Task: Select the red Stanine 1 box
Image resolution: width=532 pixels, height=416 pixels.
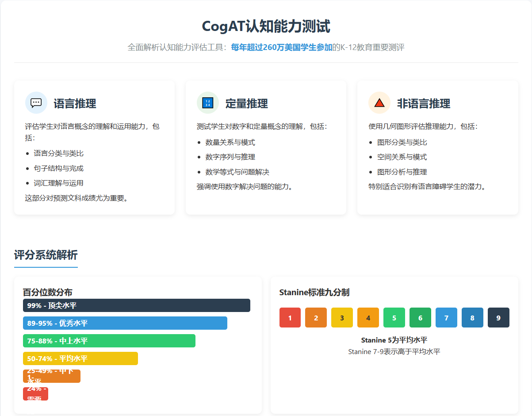Action: (290, 318)
